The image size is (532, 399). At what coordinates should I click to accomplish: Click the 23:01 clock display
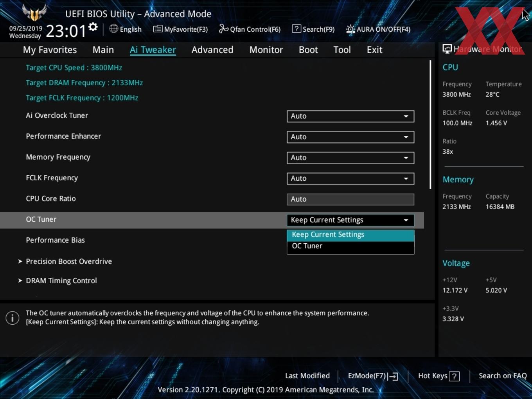coord(66,31)
